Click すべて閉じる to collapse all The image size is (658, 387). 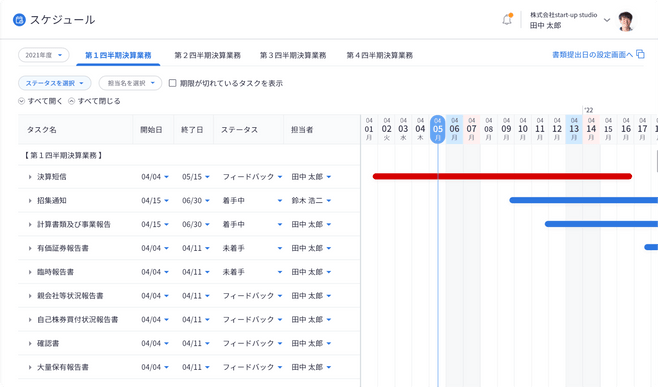coord(94,101)
